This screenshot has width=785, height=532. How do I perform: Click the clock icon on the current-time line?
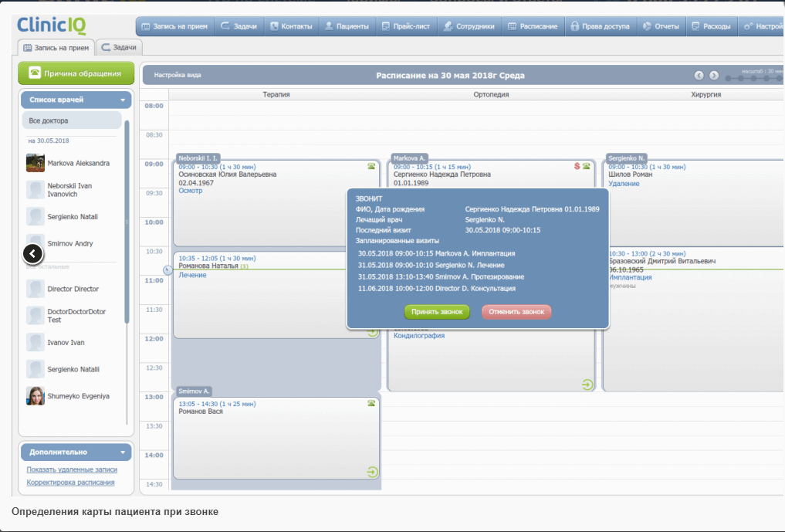(x=167, y=270)
